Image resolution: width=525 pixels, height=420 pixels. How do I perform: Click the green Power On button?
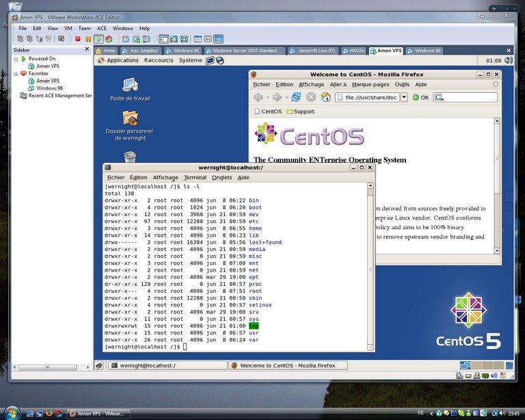click(98, 39)
